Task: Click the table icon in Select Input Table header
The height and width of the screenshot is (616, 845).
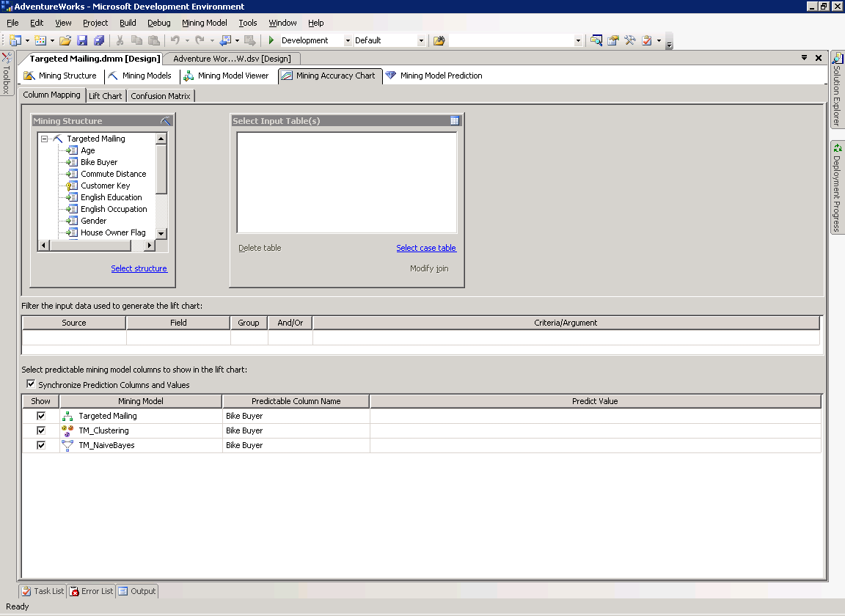Action: pos(455,121)
